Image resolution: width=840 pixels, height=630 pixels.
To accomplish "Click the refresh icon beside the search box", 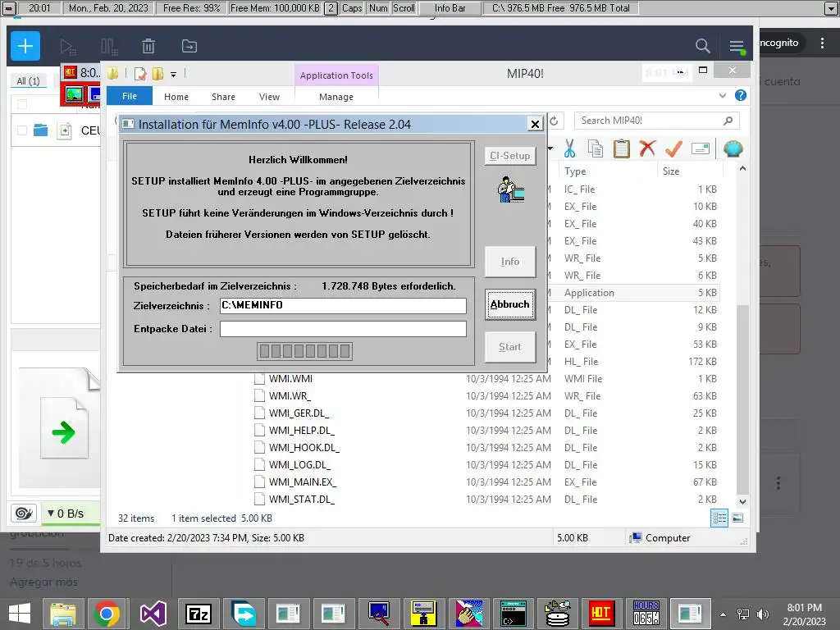I will coord(554,121).
